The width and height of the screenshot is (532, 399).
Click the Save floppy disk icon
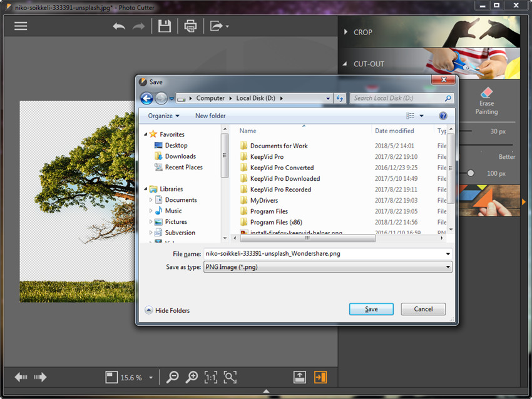[165, 26]
